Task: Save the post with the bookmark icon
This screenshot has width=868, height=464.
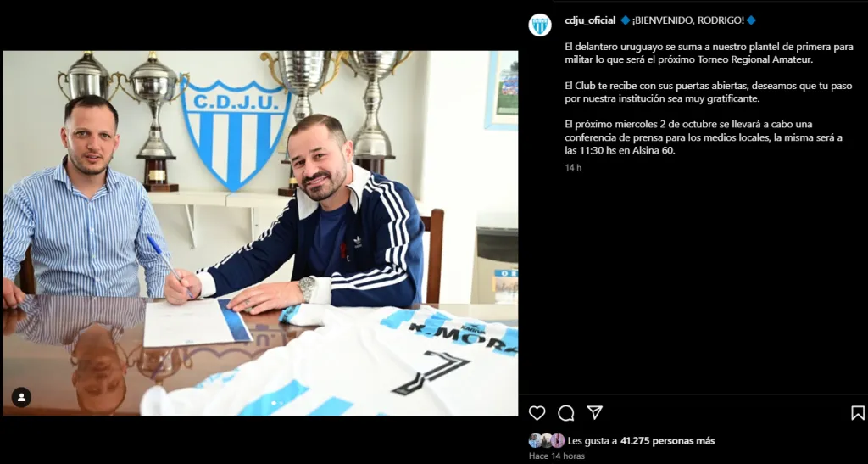Action: (x=858, y=413)
